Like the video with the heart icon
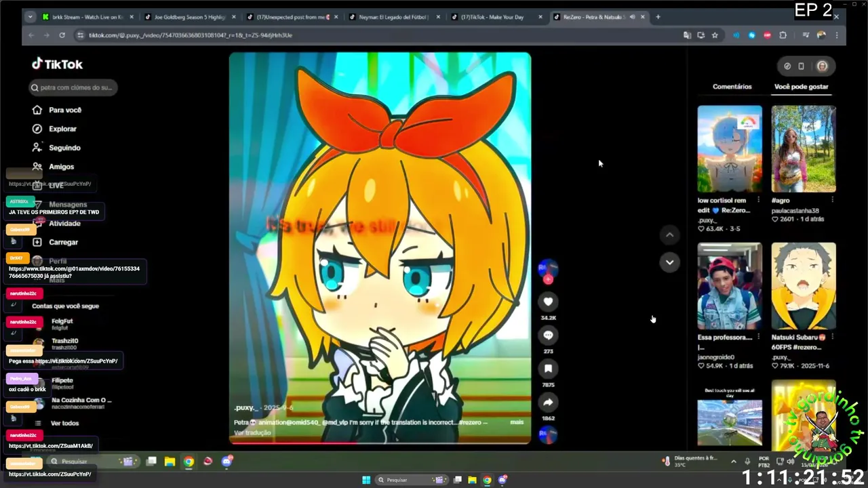The width and height of the screenshot is (868, 488). pos(548,302)
